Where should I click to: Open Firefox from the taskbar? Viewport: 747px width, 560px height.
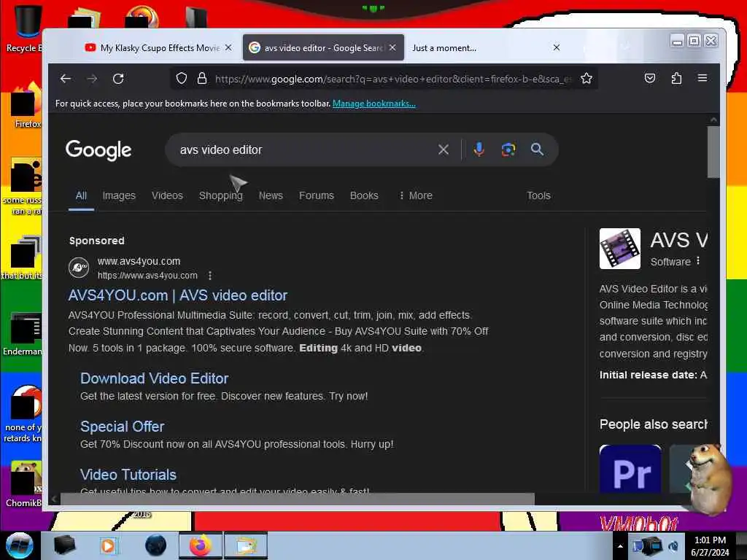point(200,545)
